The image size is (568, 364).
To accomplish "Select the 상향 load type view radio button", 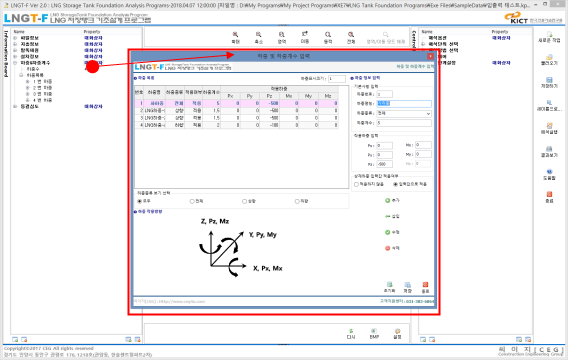I will click(244, 201).
